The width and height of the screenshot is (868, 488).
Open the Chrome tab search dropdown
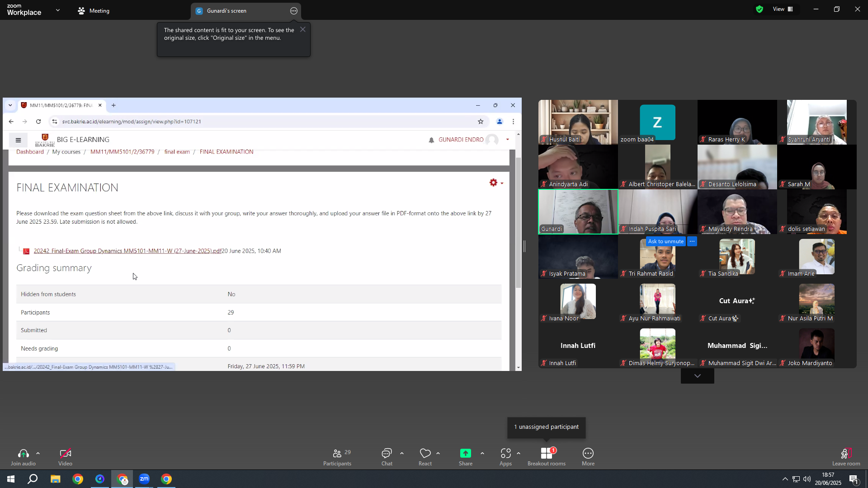(10, 105)
